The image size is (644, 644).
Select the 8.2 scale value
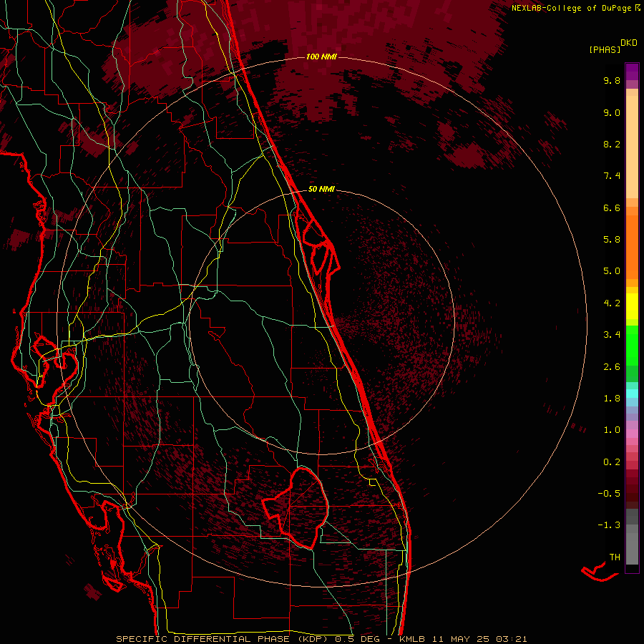612,144
